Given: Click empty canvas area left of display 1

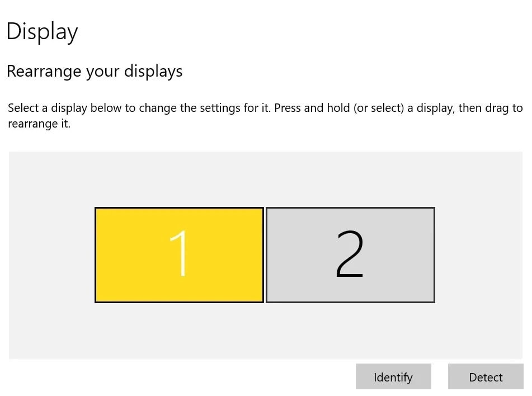Looking at the screenshot, I should (51, 255).
